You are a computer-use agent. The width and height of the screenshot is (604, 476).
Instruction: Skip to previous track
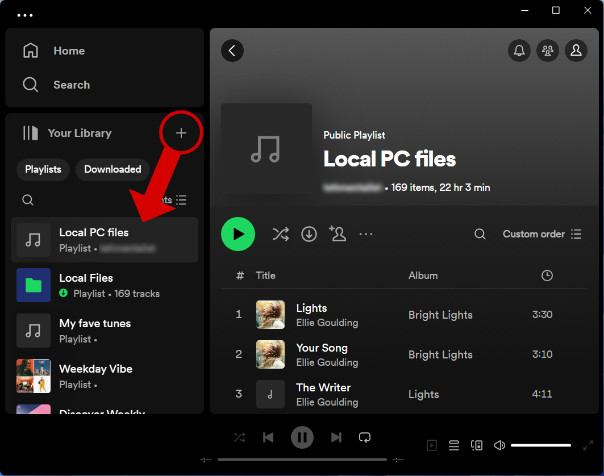click(268, 437)
